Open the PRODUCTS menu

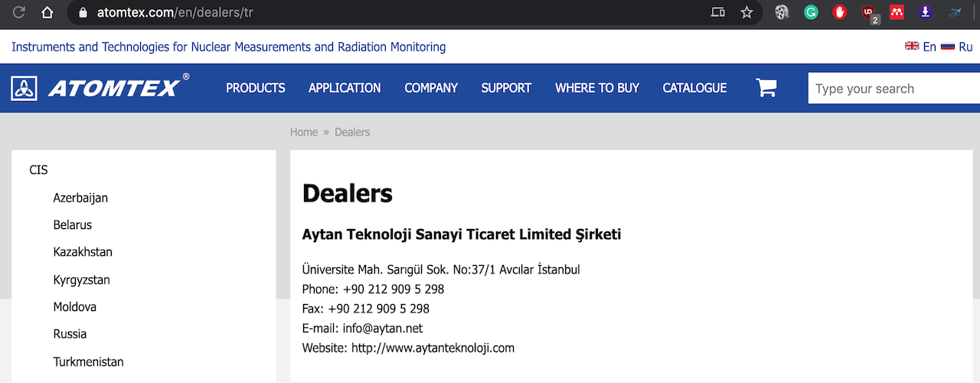(256, 88)
